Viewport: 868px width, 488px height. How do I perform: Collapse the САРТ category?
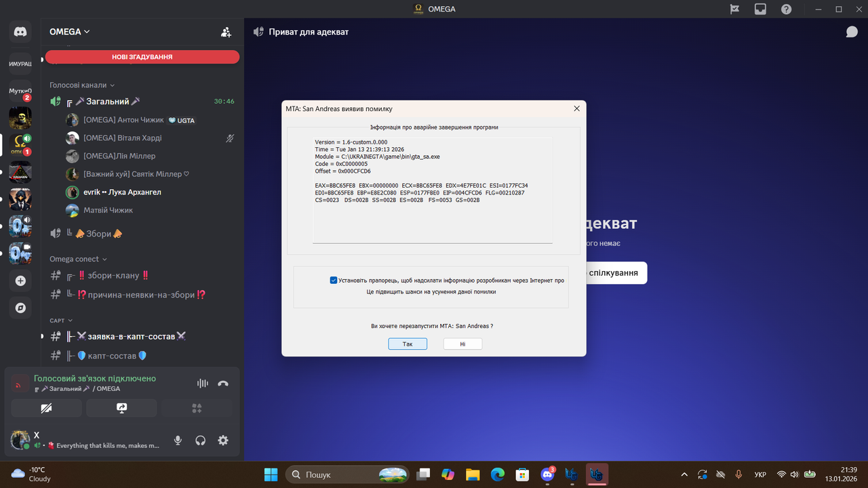[61, 321]
